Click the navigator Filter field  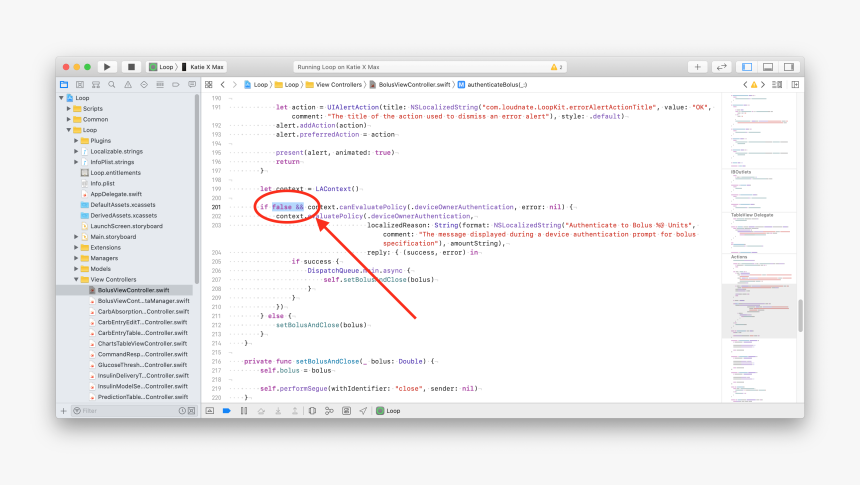tap(125, 411)
